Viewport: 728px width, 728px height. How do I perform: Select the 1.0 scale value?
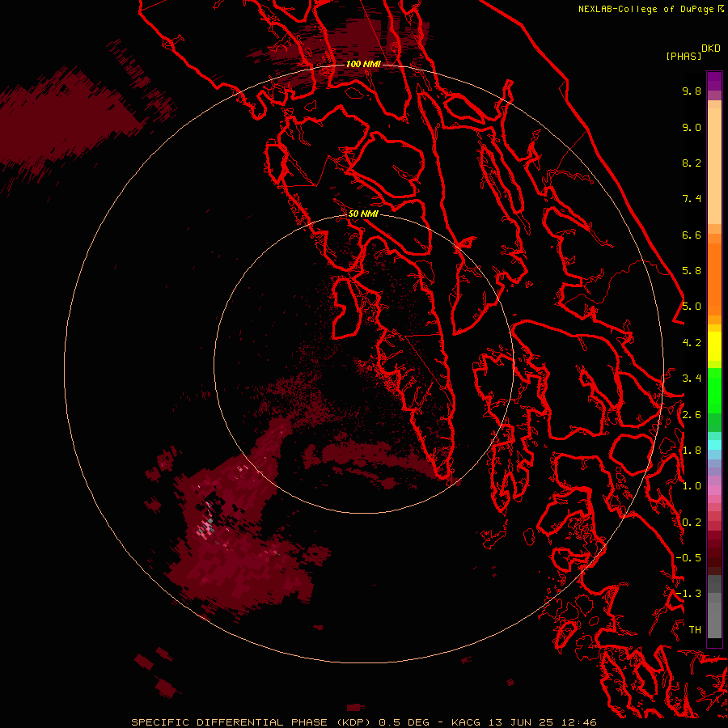click(x=692, y=486)
